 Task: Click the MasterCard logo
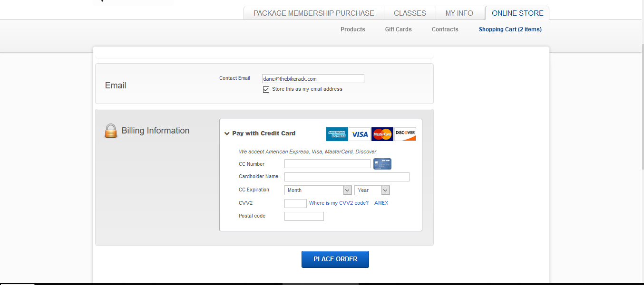point(382,134)
